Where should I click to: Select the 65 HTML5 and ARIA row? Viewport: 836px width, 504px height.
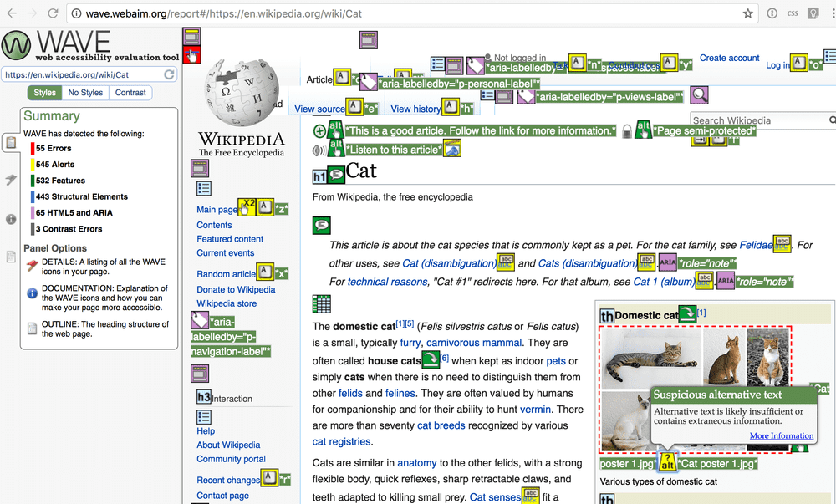pyautogui.click(x=72, y=212)
